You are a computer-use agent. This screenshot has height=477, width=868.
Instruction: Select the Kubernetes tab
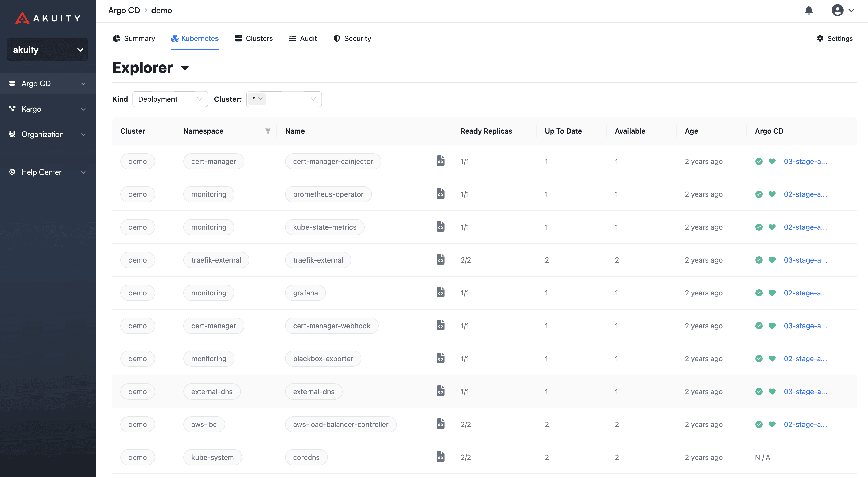pyautogui.click(x=195, y=38)
